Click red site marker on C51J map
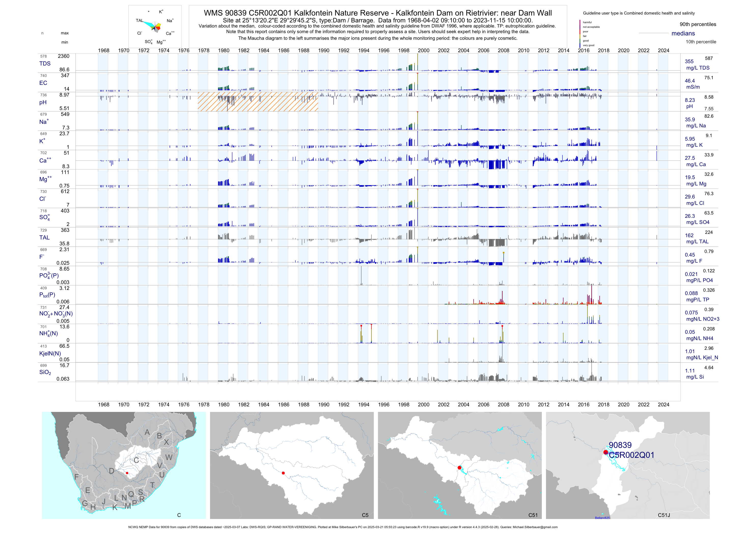Viewport: 756px width, 535px height. [x=606, y=452]
